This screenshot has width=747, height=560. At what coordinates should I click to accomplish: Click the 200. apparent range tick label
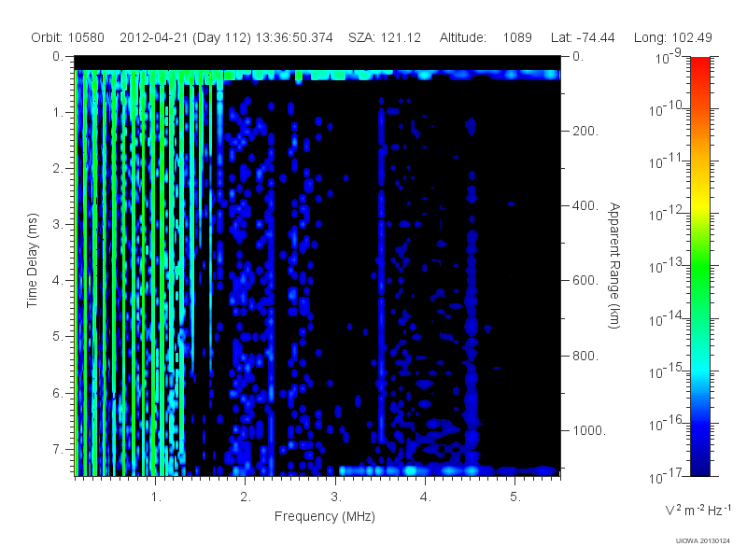(585, 131)
